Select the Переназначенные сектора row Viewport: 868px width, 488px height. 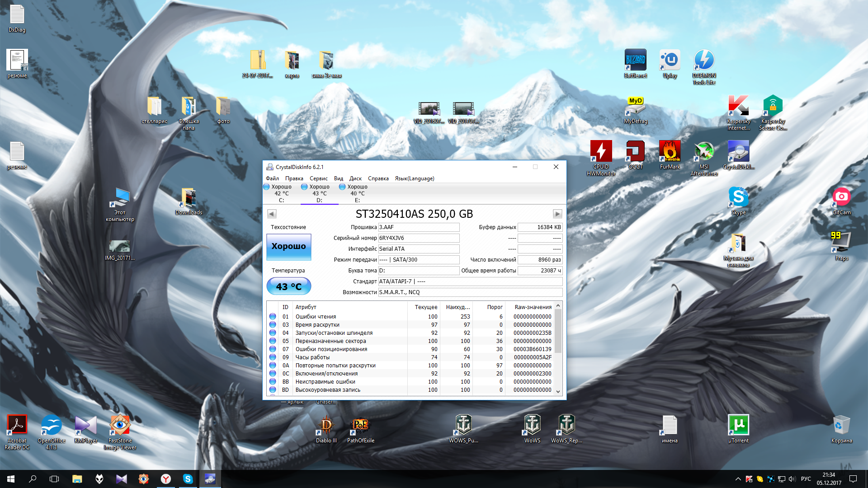pos(410,341)
